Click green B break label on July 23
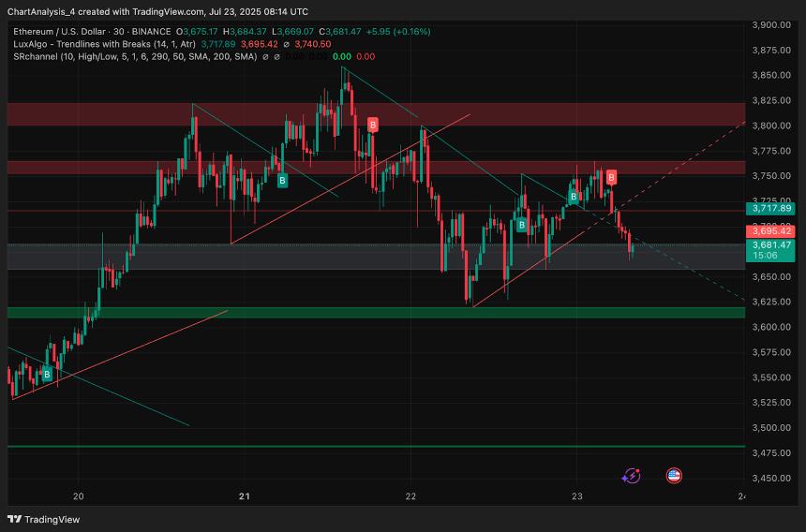 coord(573,197)
